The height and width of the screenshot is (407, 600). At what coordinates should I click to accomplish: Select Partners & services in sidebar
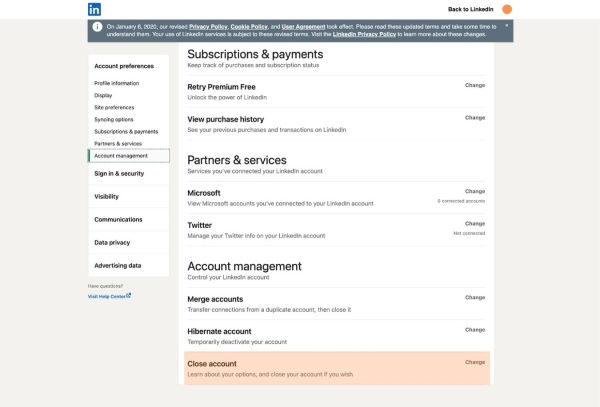[x=118, y=143]
